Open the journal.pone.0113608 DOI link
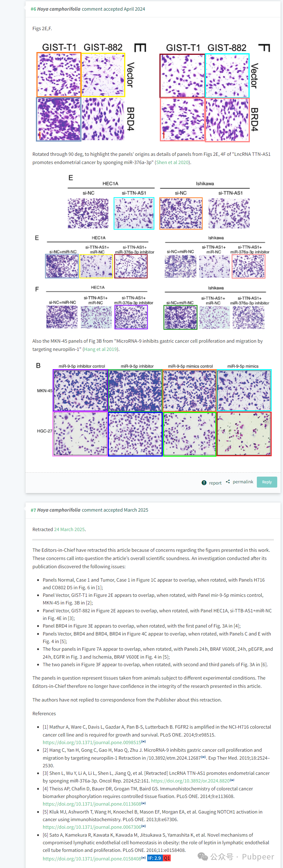283x868 pixels. tap(92, 804)
